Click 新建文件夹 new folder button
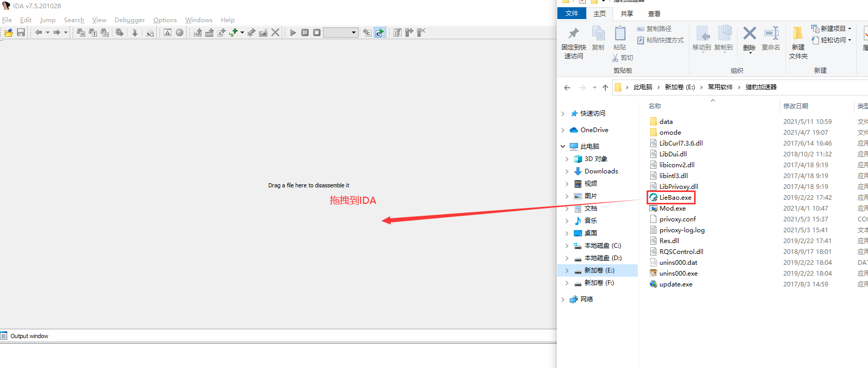This screenshot has width=868, height=368. tap(798, 43)
